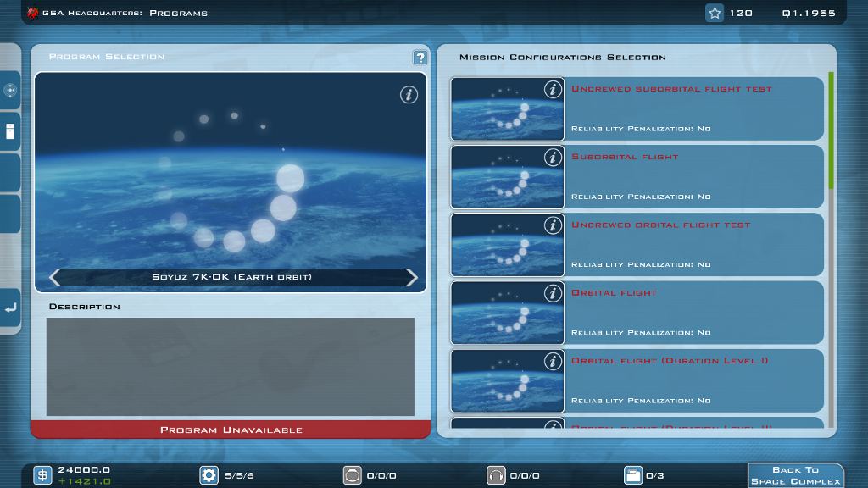Click the GSA logo in the title bar
This screenshot has width=868, height=488.
[x=34, y=12]
